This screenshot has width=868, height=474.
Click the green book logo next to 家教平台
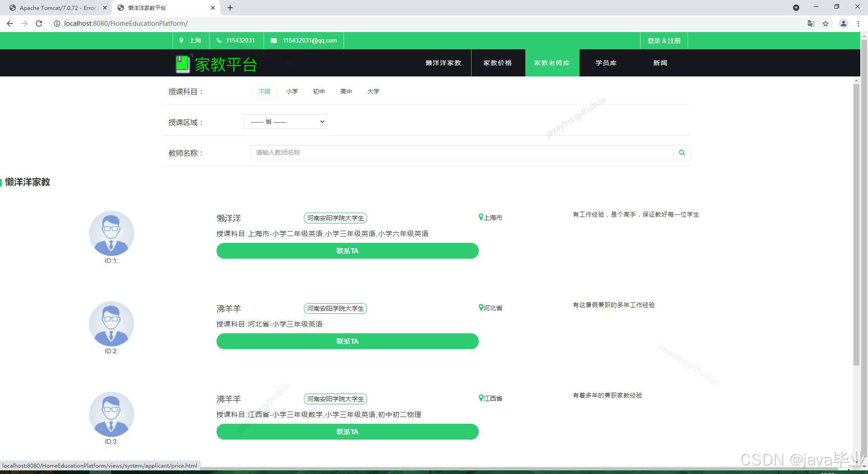(x=183, y=63)
